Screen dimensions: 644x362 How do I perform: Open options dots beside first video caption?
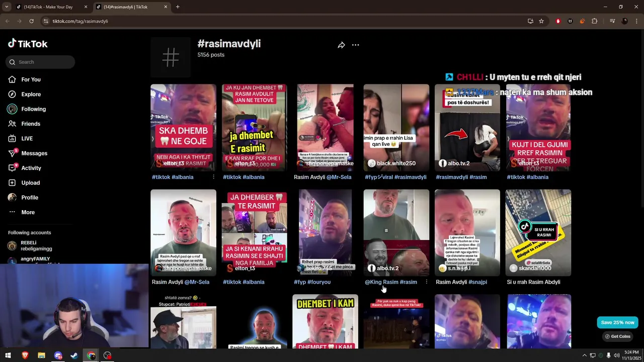213,177
